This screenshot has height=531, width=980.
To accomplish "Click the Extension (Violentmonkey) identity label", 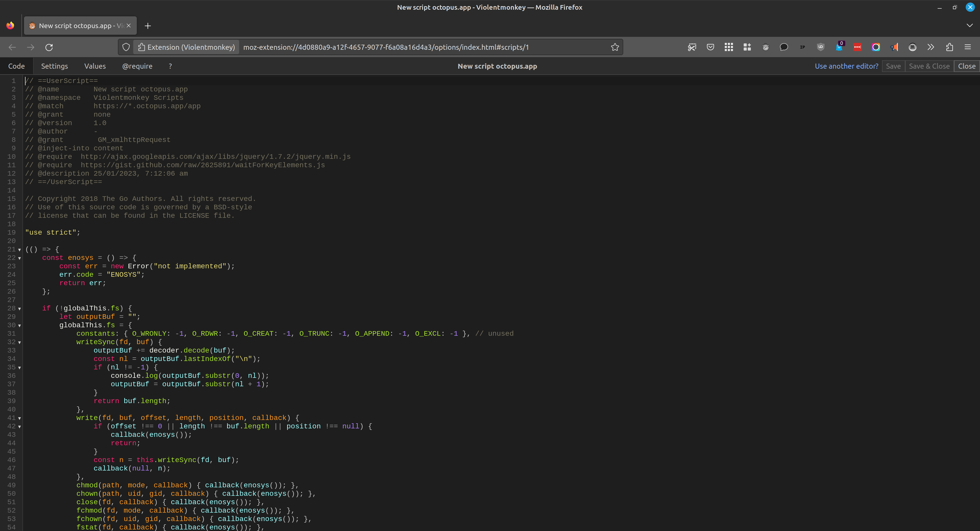I will coord(186,47).
